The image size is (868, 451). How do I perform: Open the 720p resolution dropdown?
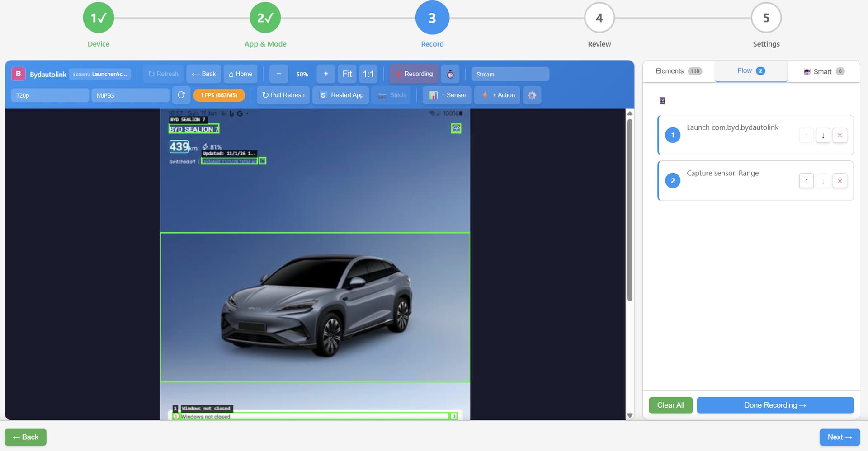50,95
